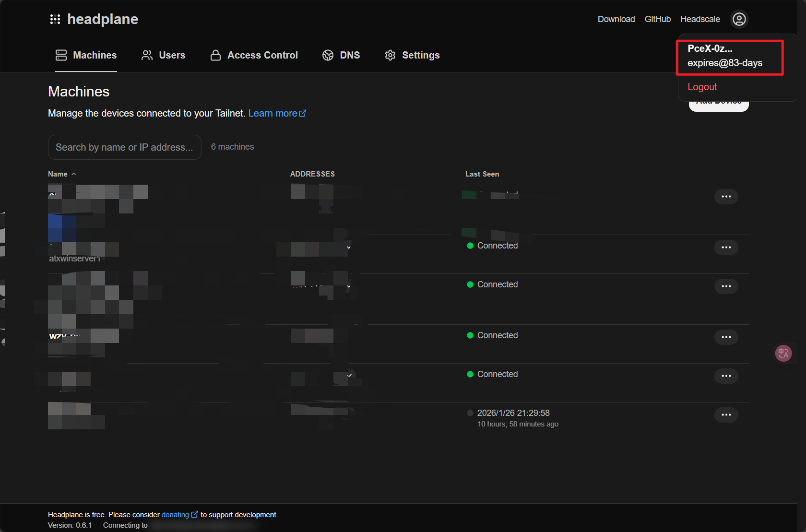Click the DNS globe icon
The image size is (806, 532).
(328, 55)
